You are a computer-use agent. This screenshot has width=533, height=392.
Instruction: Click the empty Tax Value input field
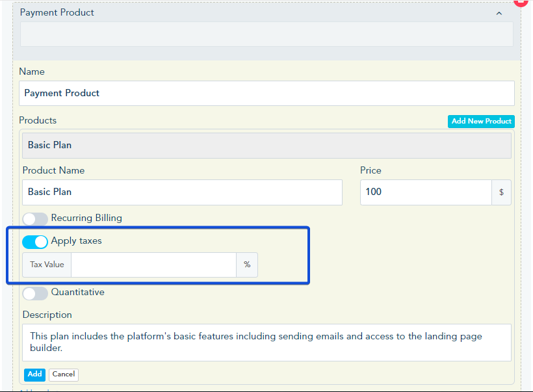pyautogui.click(x=153, y=265)
